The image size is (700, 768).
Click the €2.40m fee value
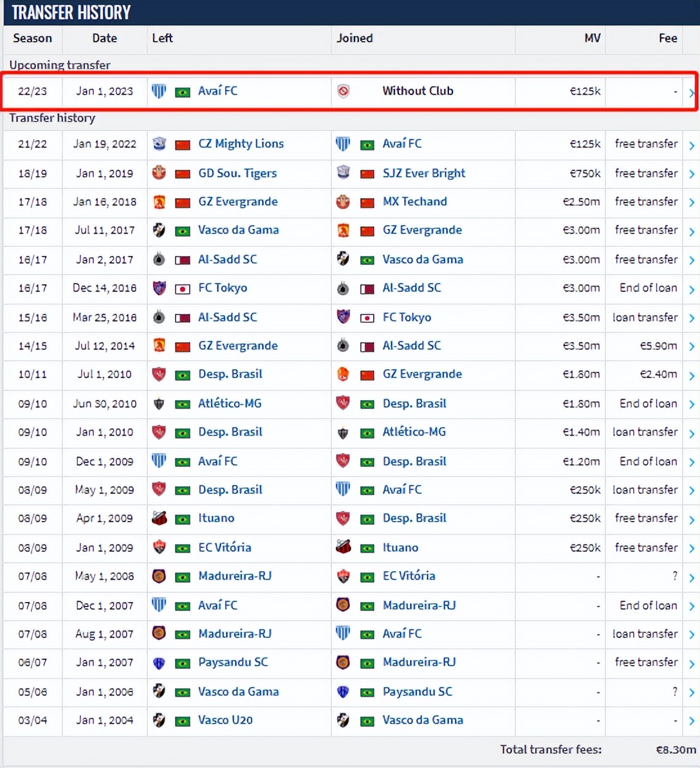tap(658, 374)
